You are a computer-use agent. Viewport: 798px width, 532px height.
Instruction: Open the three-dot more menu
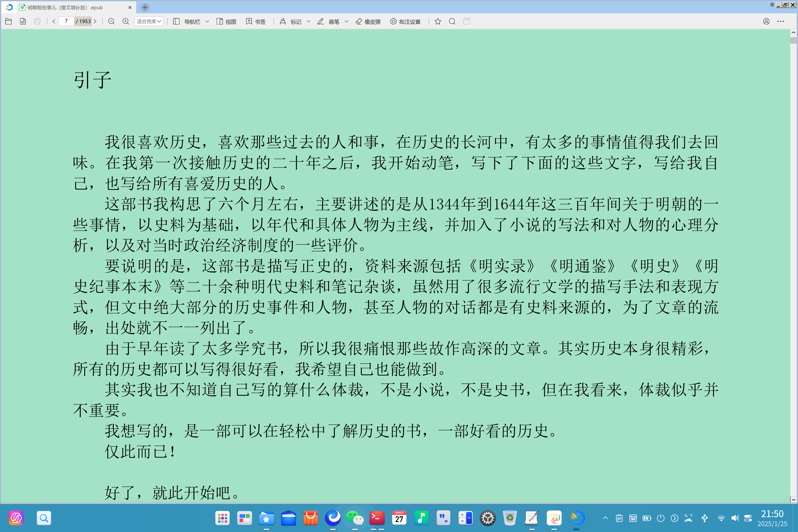(x=781, y=21)
